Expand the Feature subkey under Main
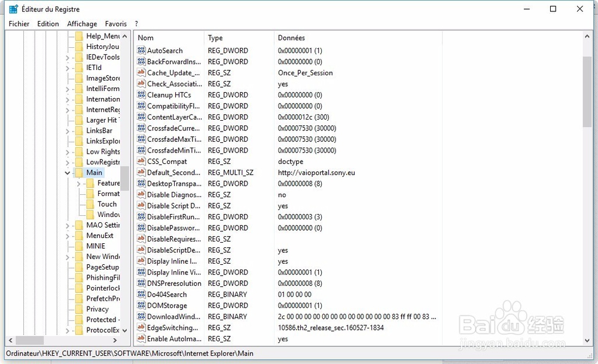Viewport: 598px width, 364px height. [x=78, y=183]
